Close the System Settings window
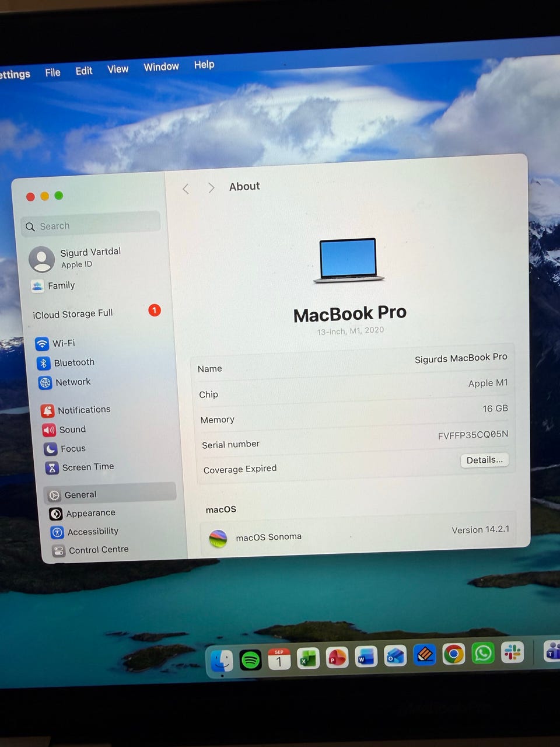 click(x=30, y=197)
